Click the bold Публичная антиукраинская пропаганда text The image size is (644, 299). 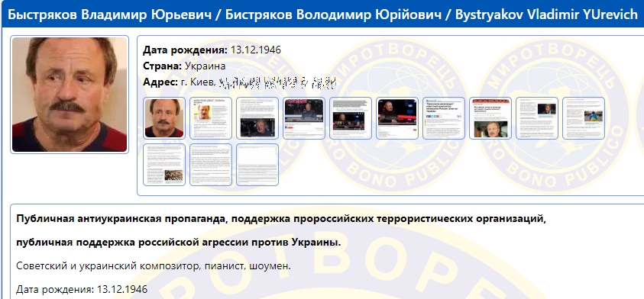tap(121, 219)
